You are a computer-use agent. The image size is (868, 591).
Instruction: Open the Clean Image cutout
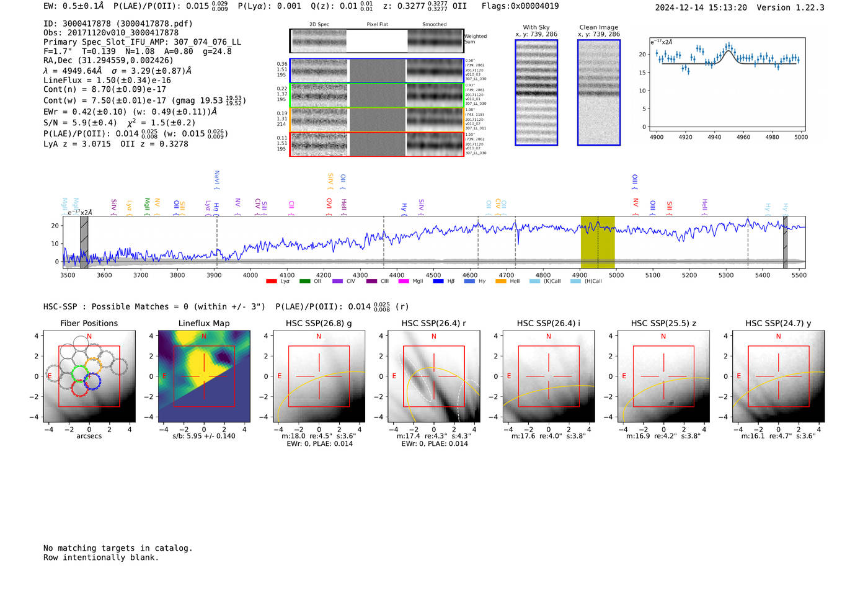(x=599, y=92)
